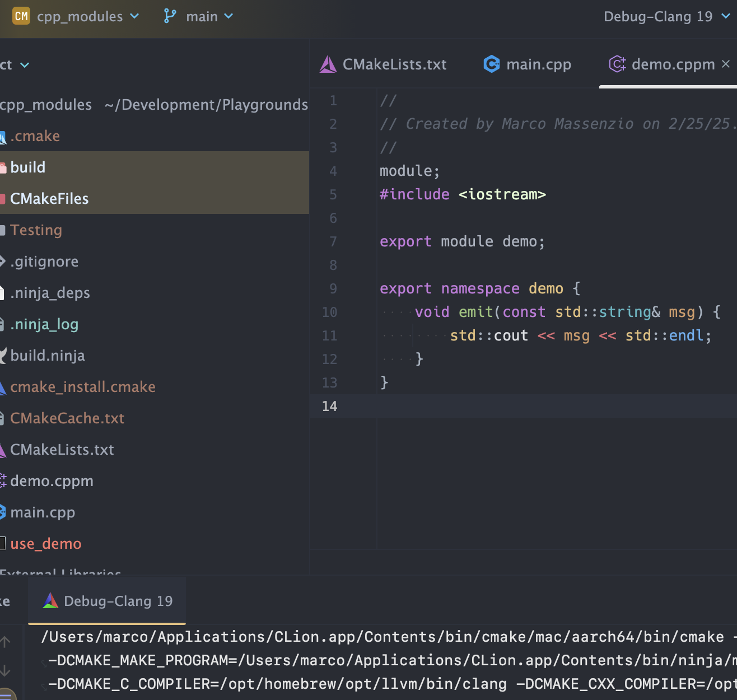Image resolution: width=737 pixels, height=700 pixels.
Task: Click the C++ icon on main.cpp tab
Action: click(492, 64)
